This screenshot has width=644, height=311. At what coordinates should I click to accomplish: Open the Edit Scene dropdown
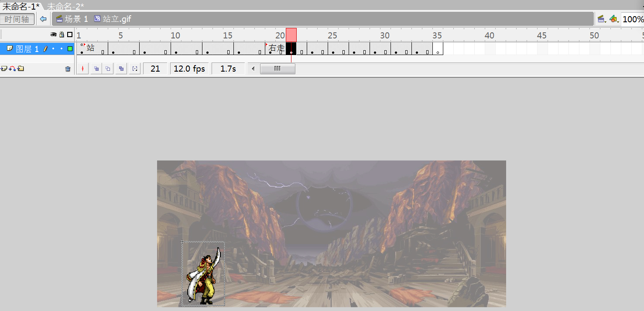click(x=602, y=19)
